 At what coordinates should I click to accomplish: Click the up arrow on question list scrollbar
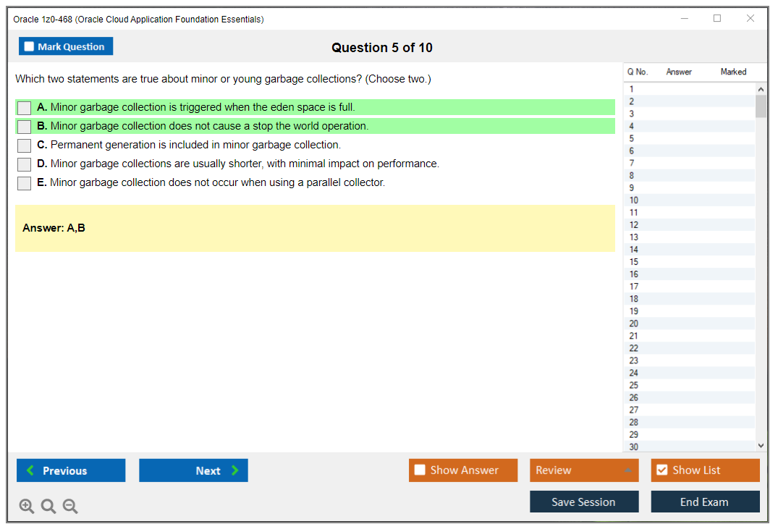[761, 88]
